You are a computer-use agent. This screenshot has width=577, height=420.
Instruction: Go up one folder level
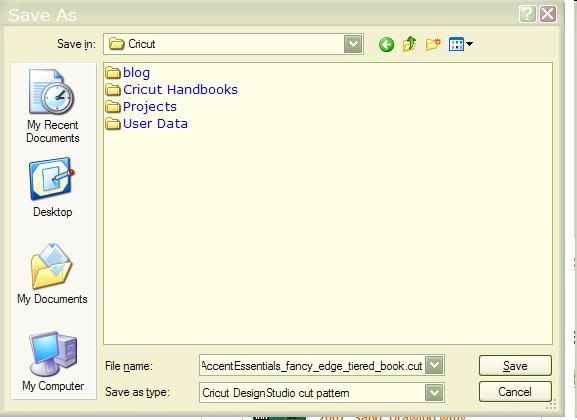tap(409, 44)
